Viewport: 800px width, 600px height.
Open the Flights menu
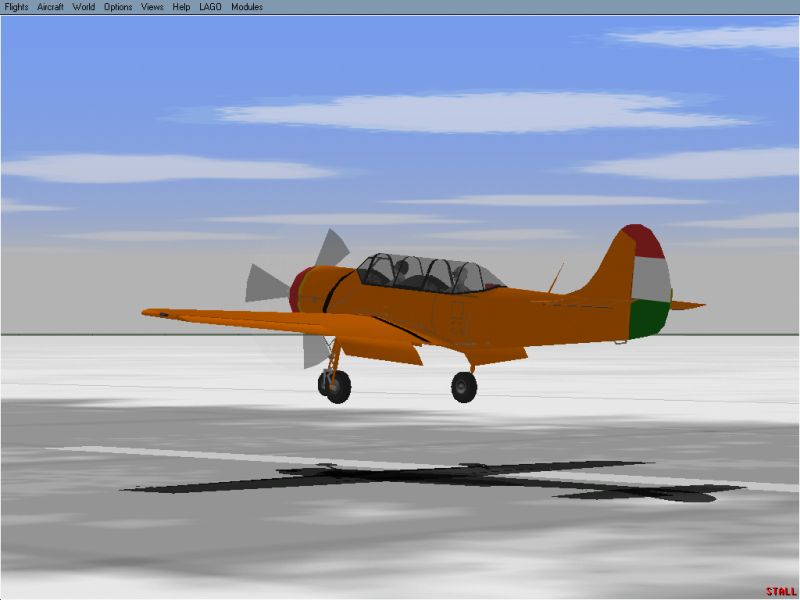point(17,7)
